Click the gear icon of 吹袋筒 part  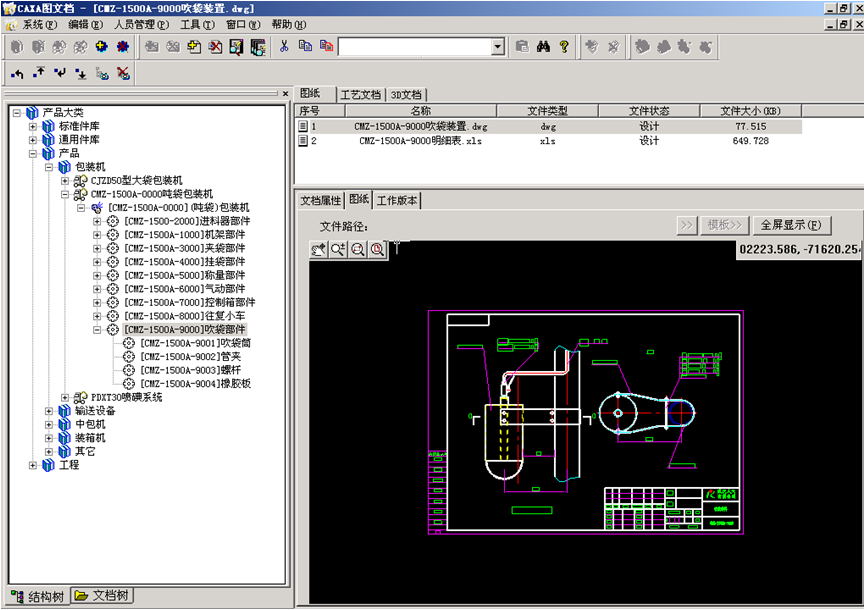[x=129, y=343]
